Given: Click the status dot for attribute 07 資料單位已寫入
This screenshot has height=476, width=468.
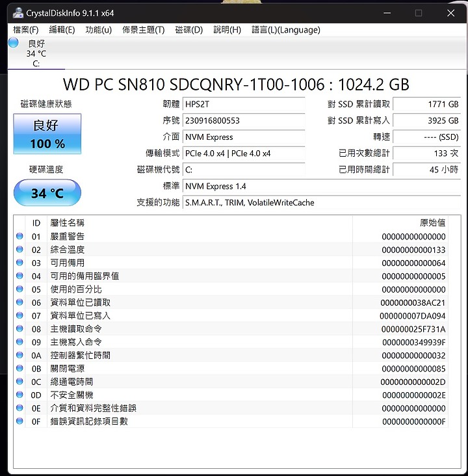Looking at the screenshot, I should point(19,315).
